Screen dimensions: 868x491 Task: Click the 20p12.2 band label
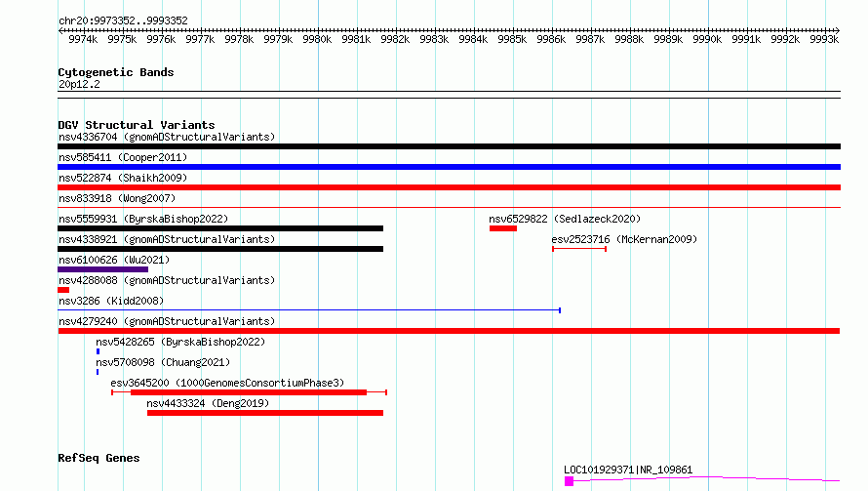[79, 84]
